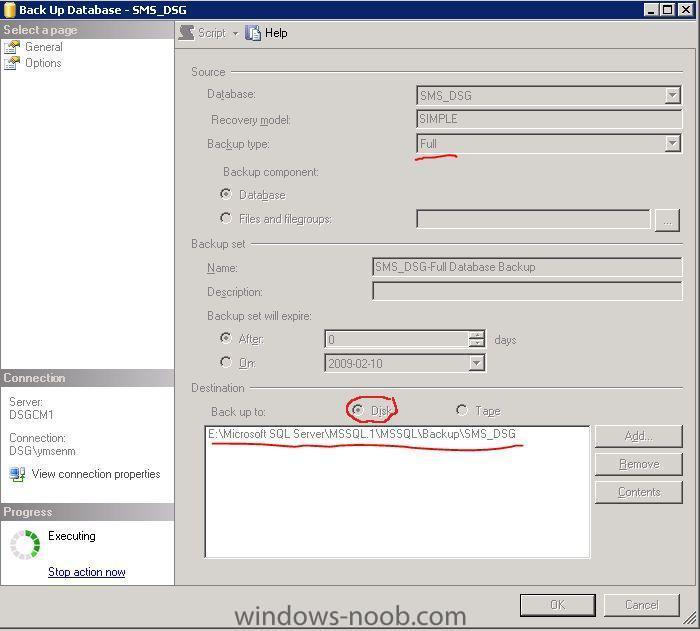Increase the expire days spinner
The height and width of the screenshot is (631, 700).
click(476, 335)
